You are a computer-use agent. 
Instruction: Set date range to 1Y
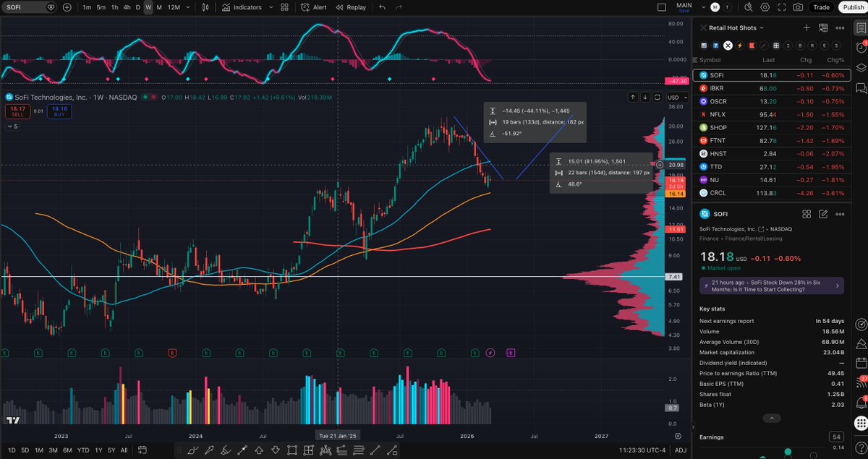point(98,450)
